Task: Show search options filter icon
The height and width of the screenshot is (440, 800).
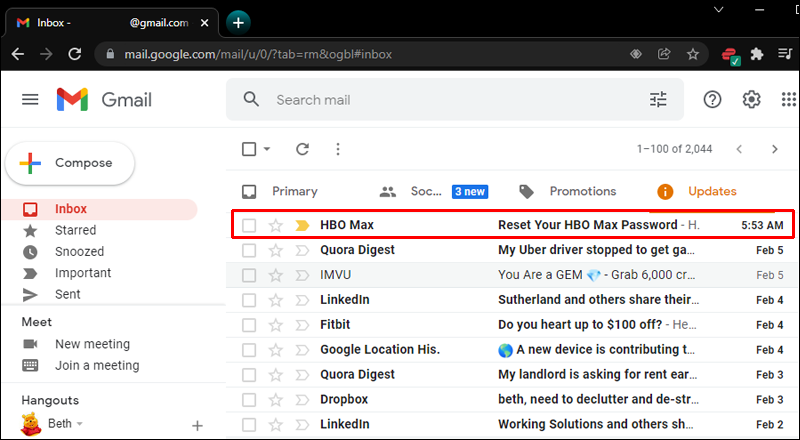Action: [x=658, y=100]
